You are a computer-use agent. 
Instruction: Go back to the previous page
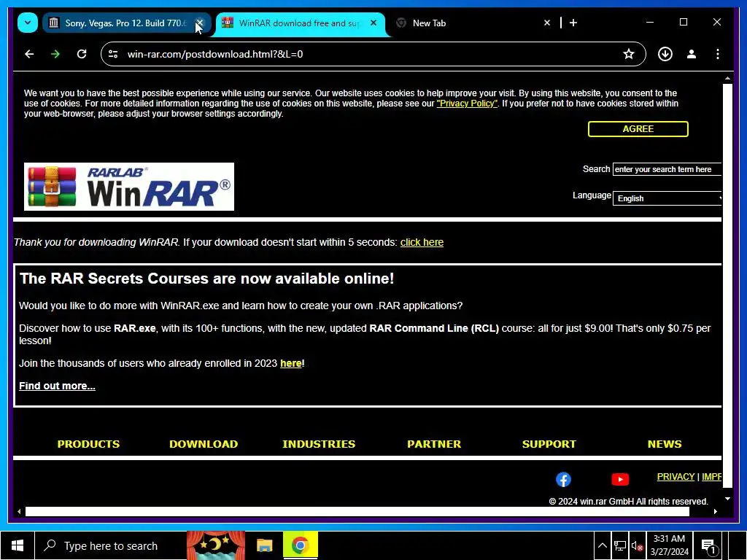[x=29, y=54]
